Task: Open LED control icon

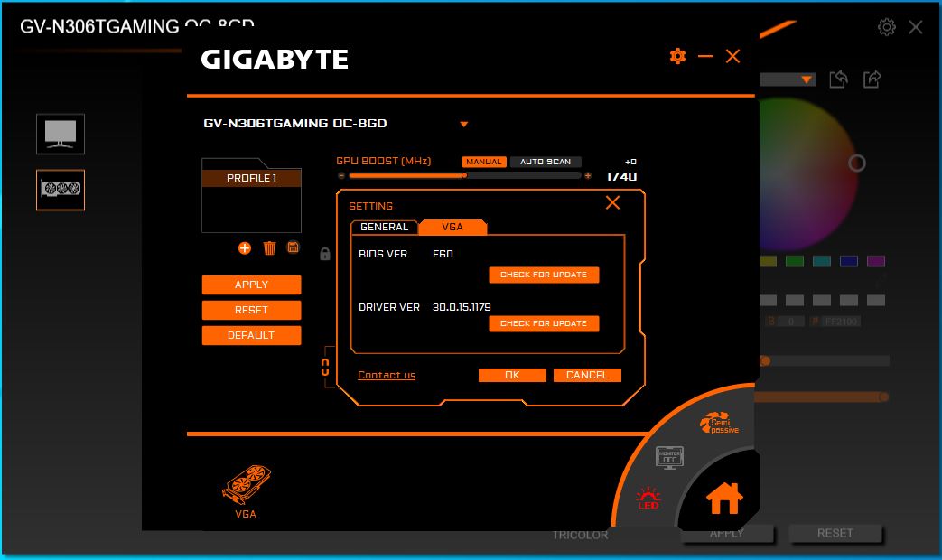Action: (x=648, y=498)
